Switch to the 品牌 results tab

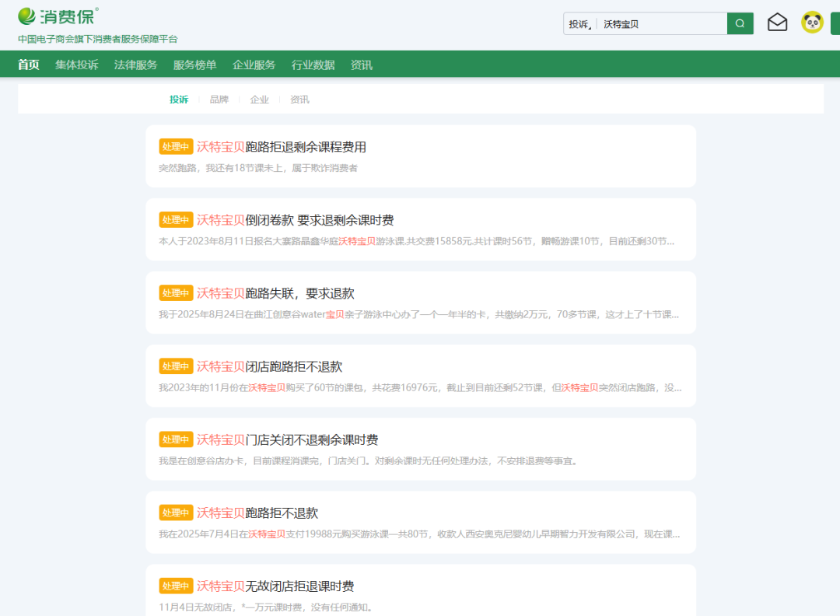click(x=219, y=100)
